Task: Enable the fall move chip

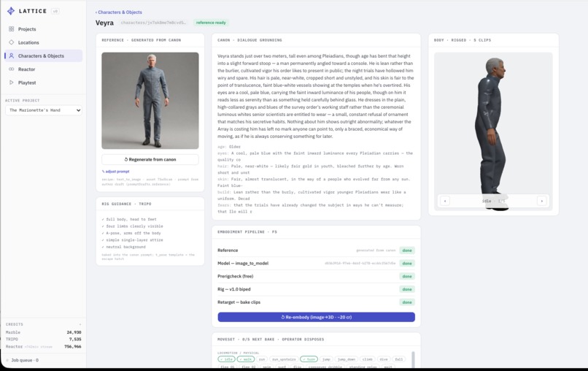Action: coord(399,359)
